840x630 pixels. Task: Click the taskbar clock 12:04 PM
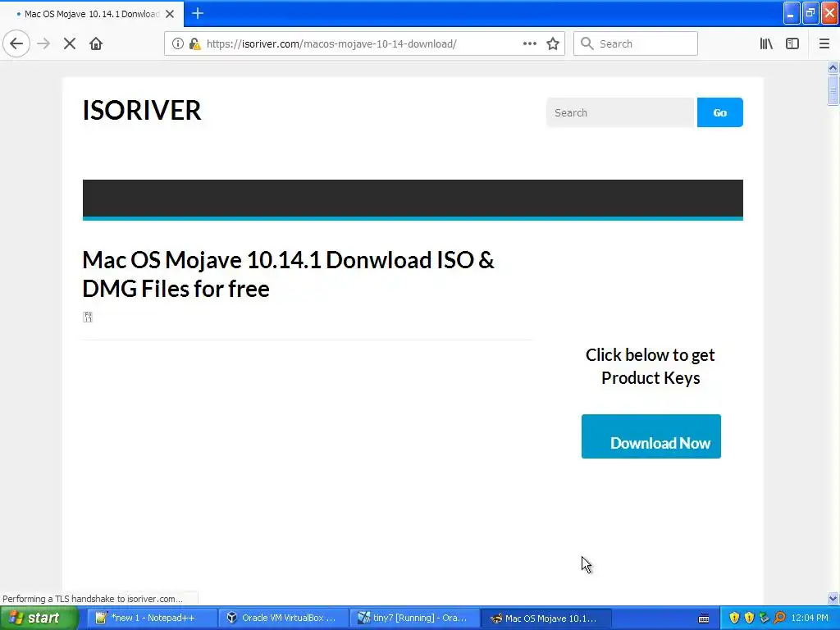(x=810, y=619)
